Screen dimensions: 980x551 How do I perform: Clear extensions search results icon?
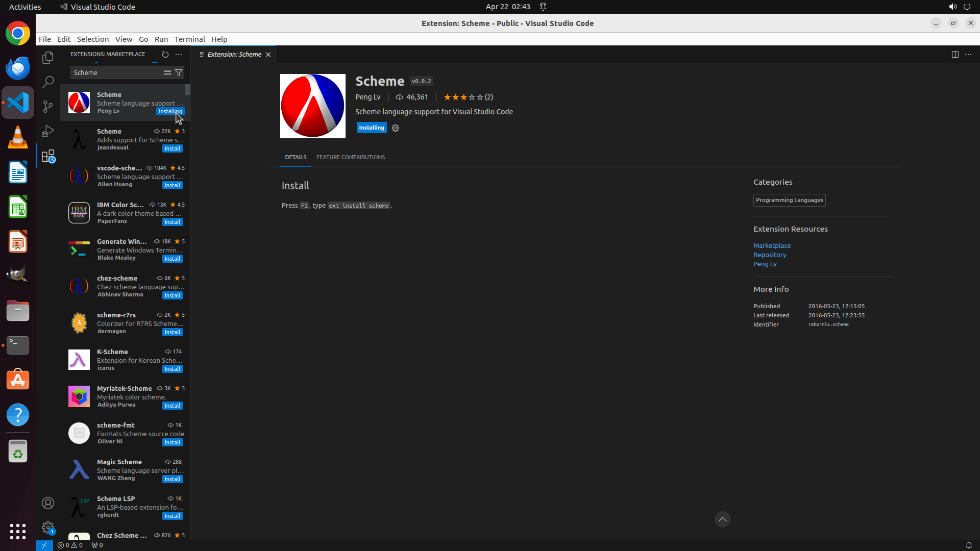coord(167,72)
